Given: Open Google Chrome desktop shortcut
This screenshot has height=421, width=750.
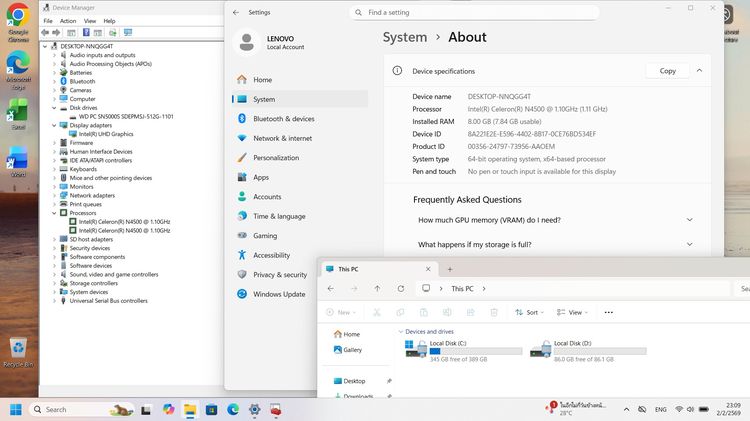Looking at the screenshot, I should coord(18,22).
